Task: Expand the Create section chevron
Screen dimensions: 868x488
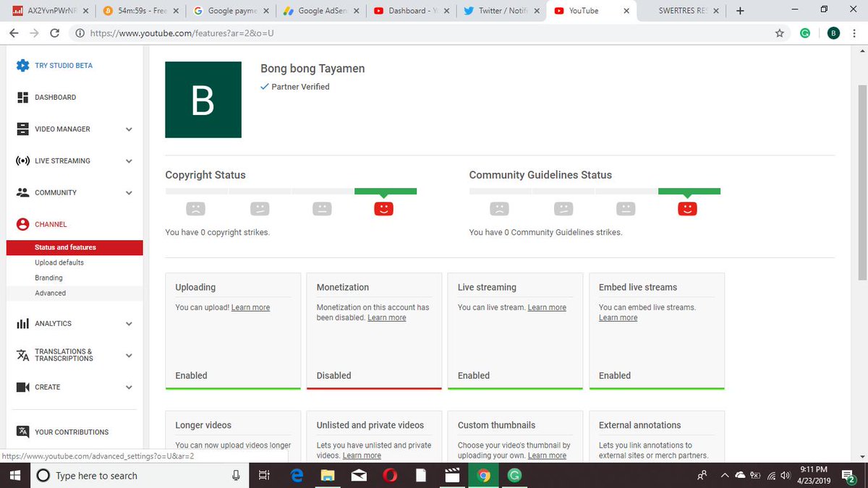Action: (129, 388)
